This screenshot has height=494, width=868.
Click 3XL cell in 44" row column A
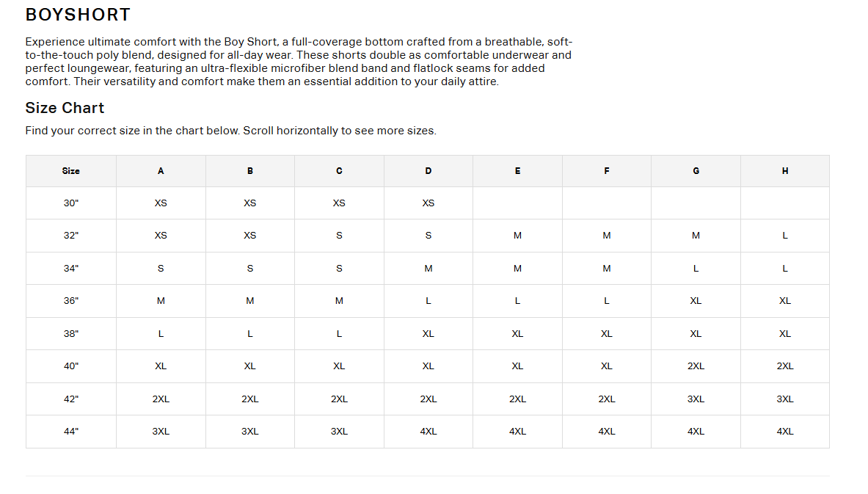click(x=161, y=432)
